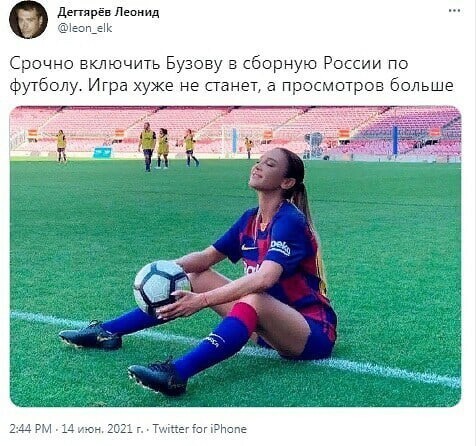Click the phrase просмотров больше in the tweet
476x446 pixels.
[368, 86]
